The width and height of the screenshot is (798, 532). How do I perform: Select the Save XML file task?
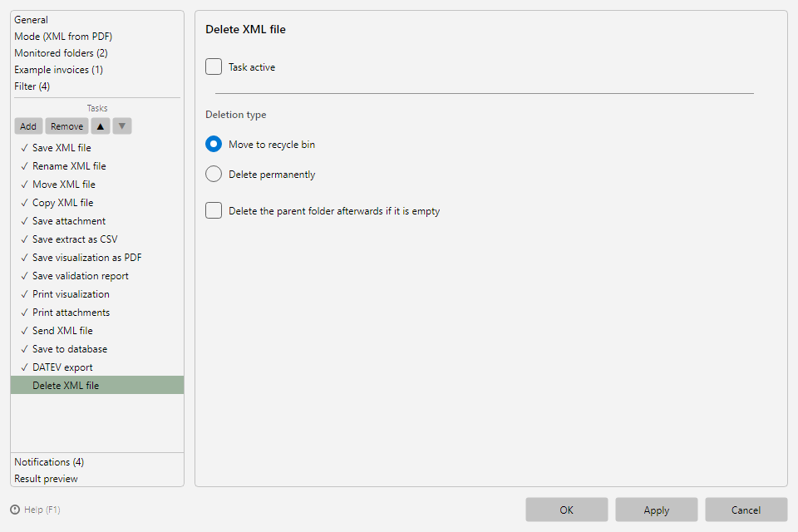(96, 148)
